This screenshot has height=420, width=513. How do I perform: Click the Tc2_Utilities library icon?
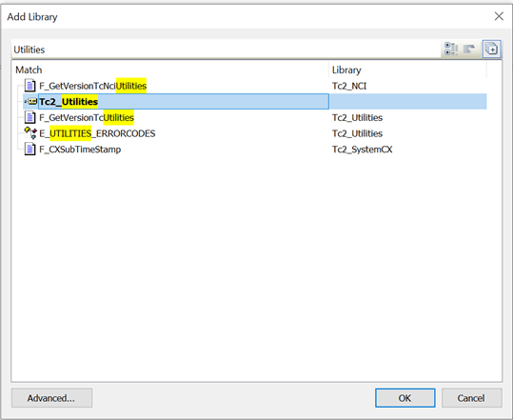coord(32,102)
